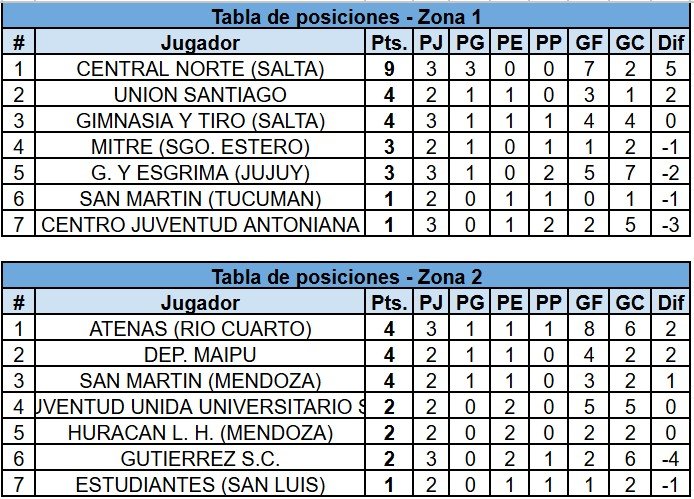Click the HURACAN L. H. (MENDOZA) cell
The width and height of the screenshot is (694, 499).
tap(200, 433)
